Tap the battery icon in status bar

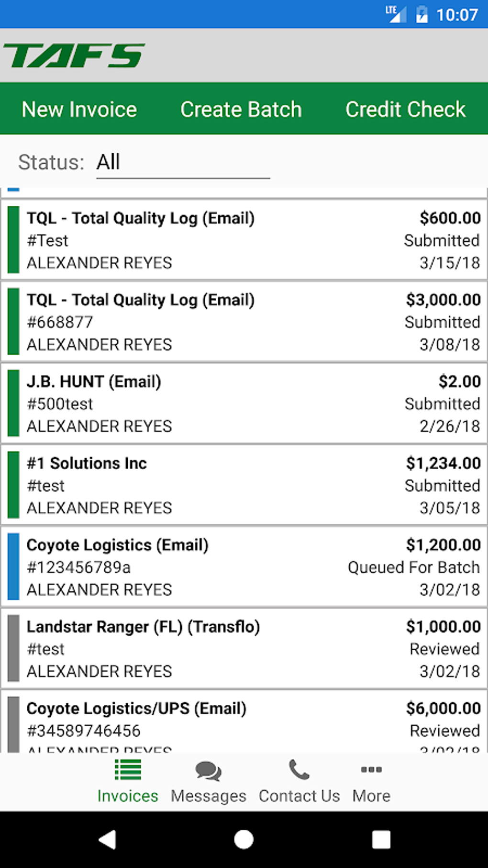click(421, 14)
